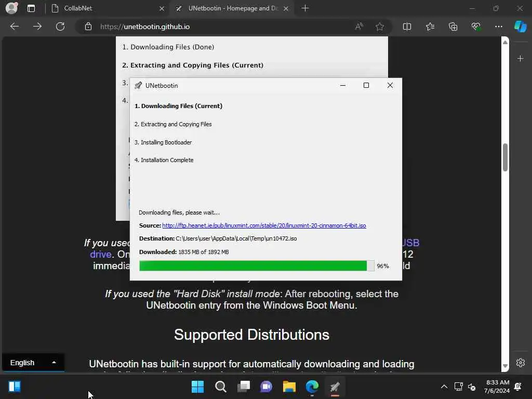The image size is (532, 399).
Task: Open sidebar settings gear icon
Action: pyautogui.click(x=521, y=363)
